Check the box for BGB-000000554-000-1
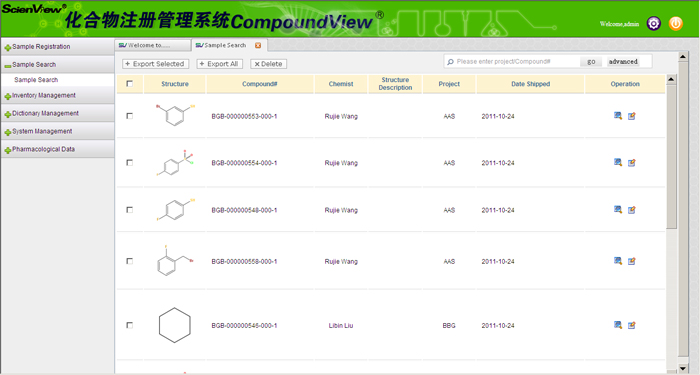This screenshot has width=700, height=375. [129, 162]
